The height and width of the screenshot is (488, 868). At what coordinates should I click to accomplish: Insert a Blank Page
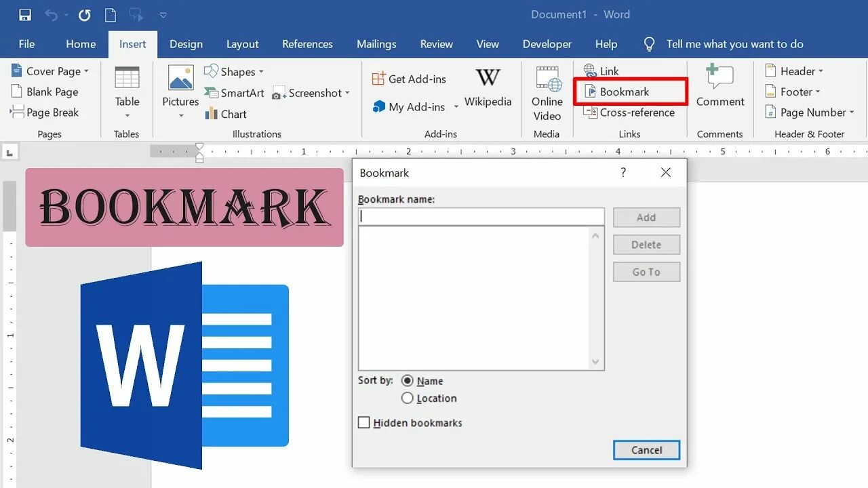click(x=45, y=91)
